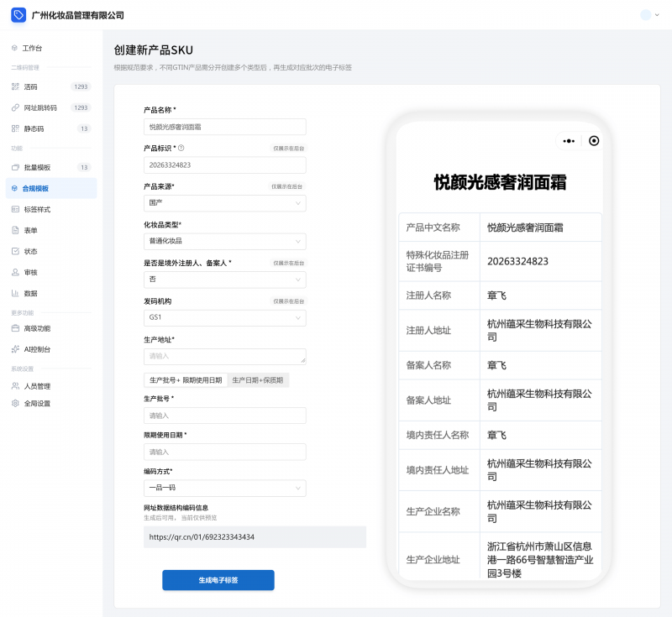This screenshot has height=617, width=672.
Task: Click the 境内责任人名称 row label in preview
Action: (x=438, y=435)
